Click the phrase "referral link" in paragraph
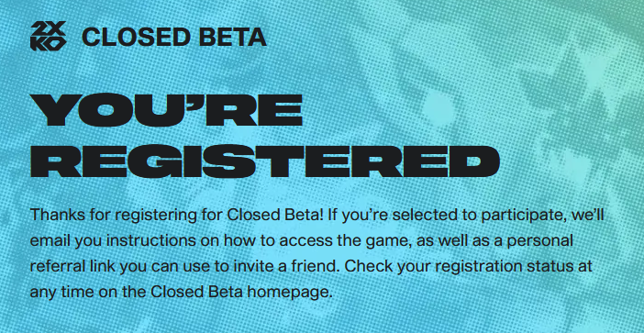This screenshot has height=333, width=644. pyautogui.click(x=72, y=266)
